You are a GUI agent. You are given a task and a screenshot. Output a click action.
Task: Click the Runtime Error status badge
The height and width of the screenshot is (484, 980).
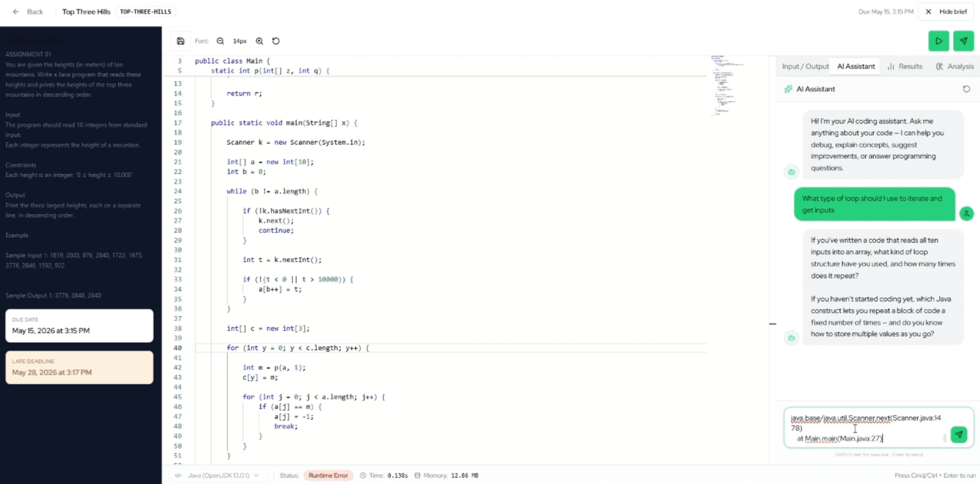point(328,475)
